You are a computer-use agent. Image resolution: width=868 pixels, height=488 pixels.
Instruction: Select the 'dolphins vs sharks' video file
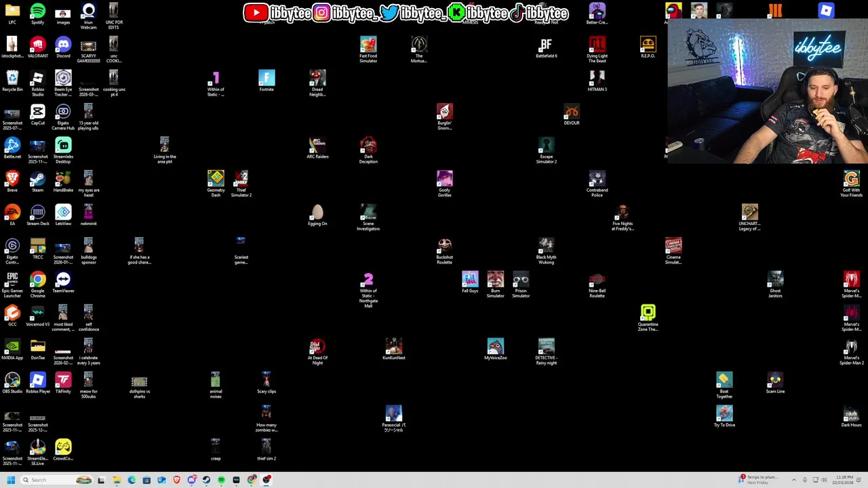(x=139, y=387)
